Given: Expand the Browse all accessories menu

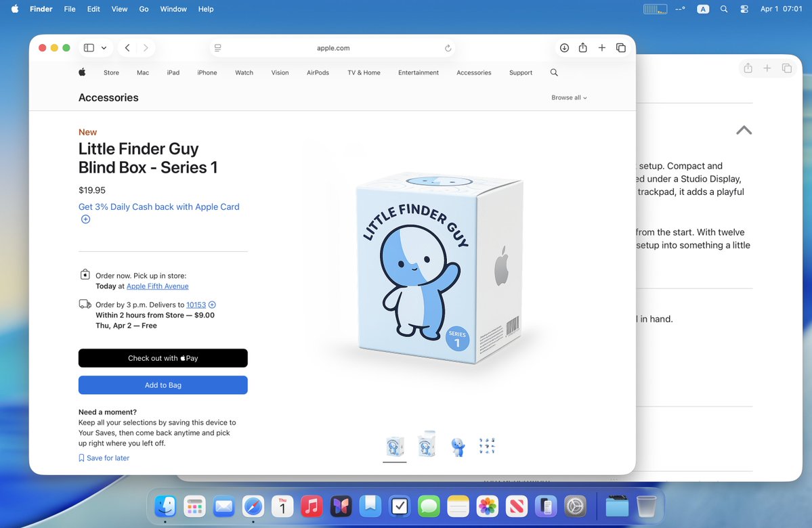Looking at the screenshot, I should [x=569, y=97].
